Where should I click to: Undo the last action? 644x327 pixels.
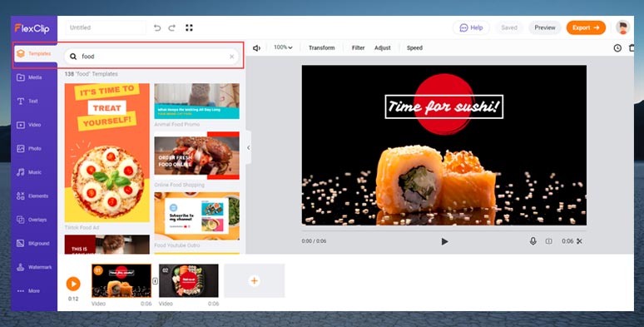(157, 28)
